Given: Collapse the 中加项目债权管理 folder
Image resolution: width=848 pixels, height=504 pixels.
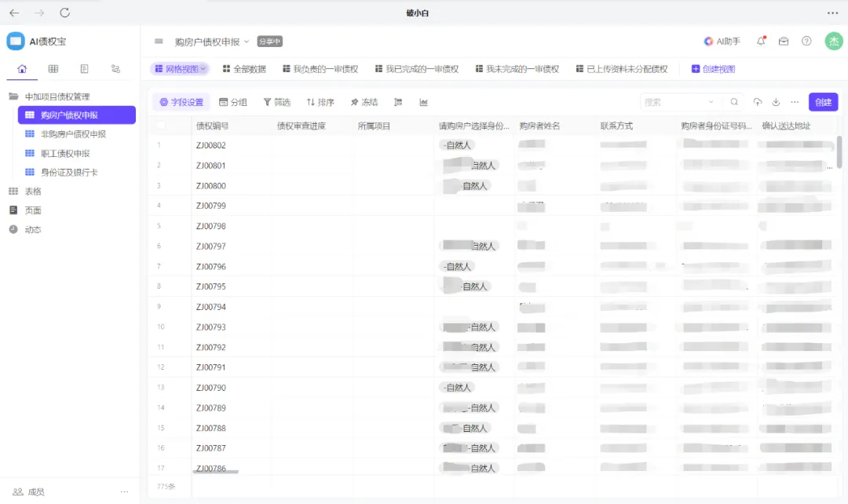Looking at the screenshot, I should (13, 97).
